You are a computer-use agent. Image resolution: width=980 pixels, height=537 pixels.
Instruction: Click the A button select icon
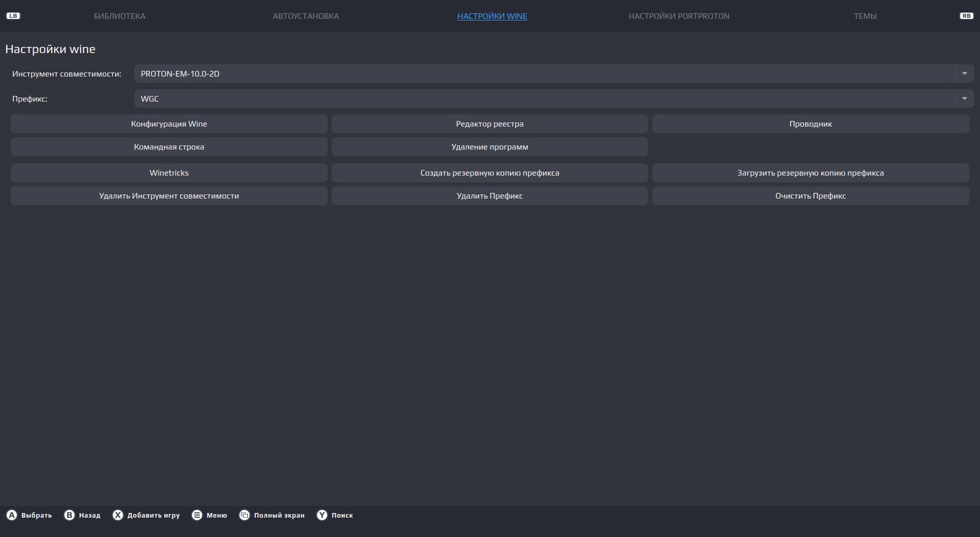point(12,515)
